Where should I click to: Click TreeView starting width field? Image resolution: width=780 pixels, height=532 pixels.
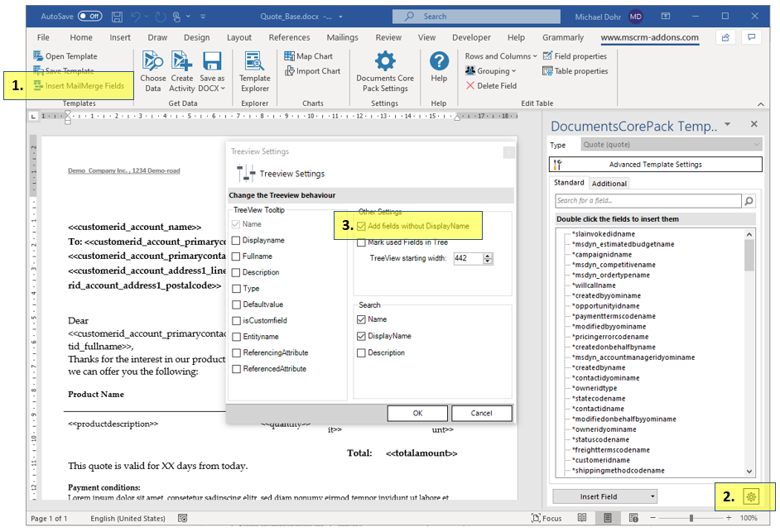(x=468, y=258)
